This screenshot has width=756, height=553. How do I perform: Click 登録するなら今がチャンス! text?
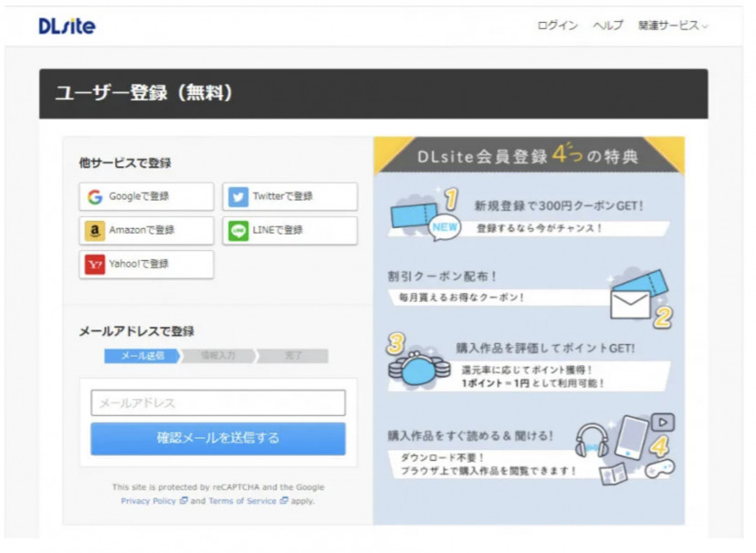[x=539, y=228]
